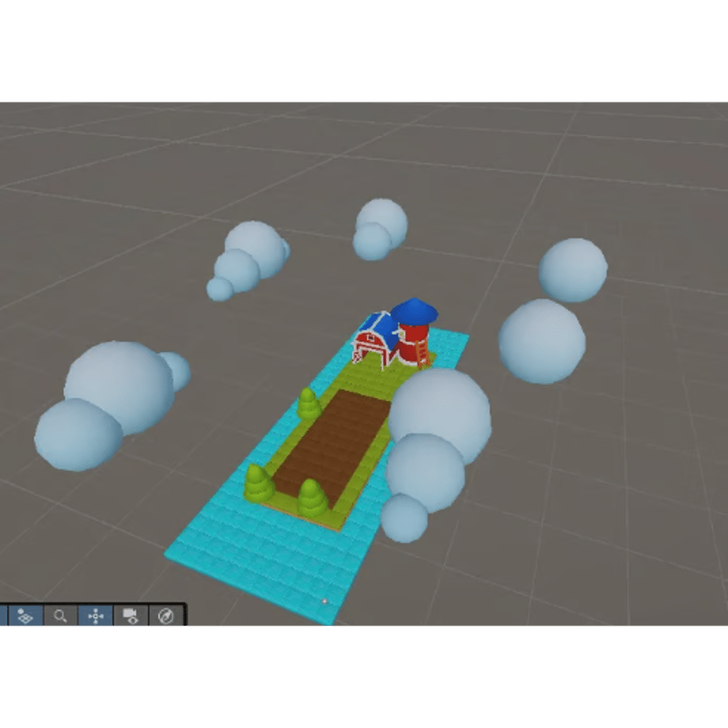The width and height of the screenshot is (728, 728).
Task: Open the camera preview eye tool
Action: click(x=131, y=616)
